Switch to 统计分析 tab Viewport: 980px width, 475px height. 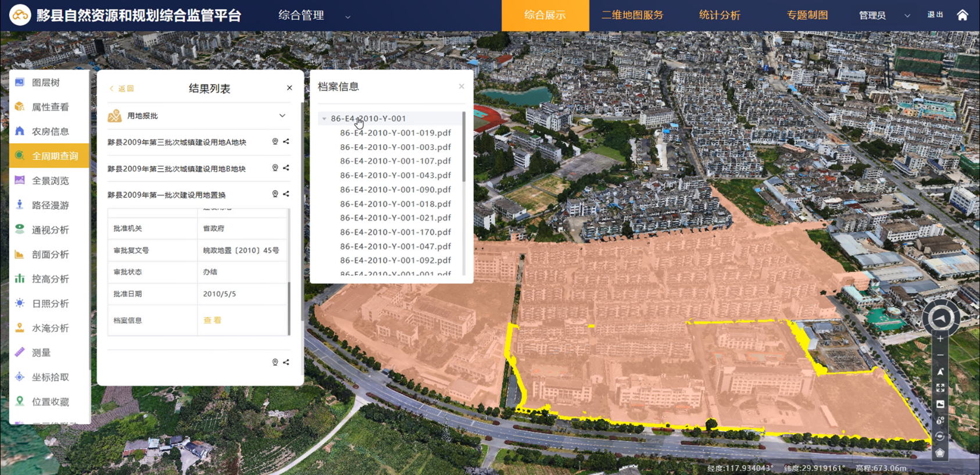[x=719, y=16]
